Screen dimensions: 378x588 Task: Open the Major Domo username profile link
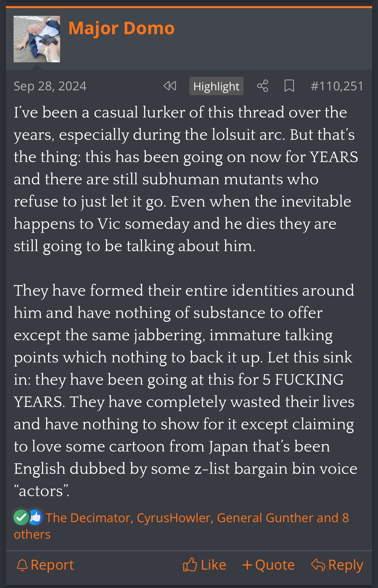pyautogui.click(x=121, y=28)
